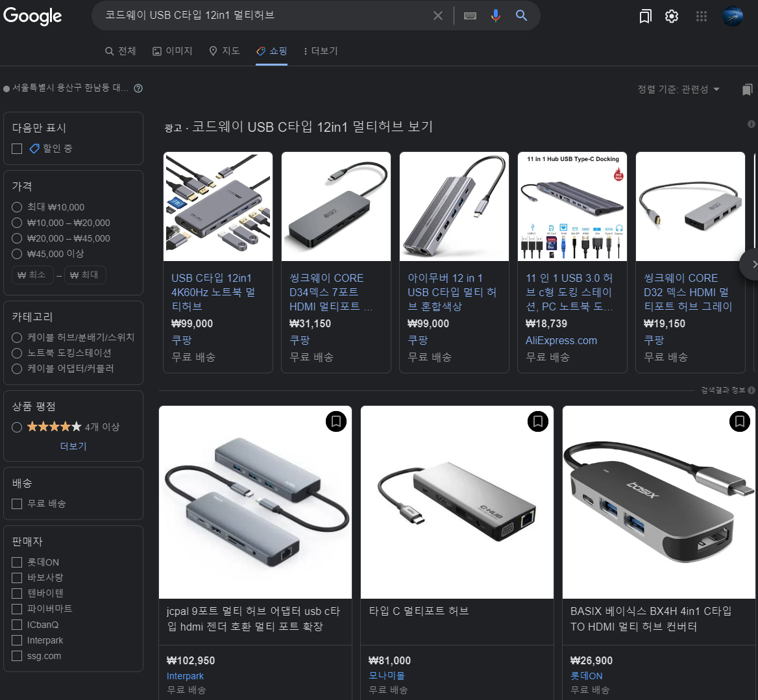758x700 pixels.
Task: Click location help question mark icon
Action: (x=138, y=88)
